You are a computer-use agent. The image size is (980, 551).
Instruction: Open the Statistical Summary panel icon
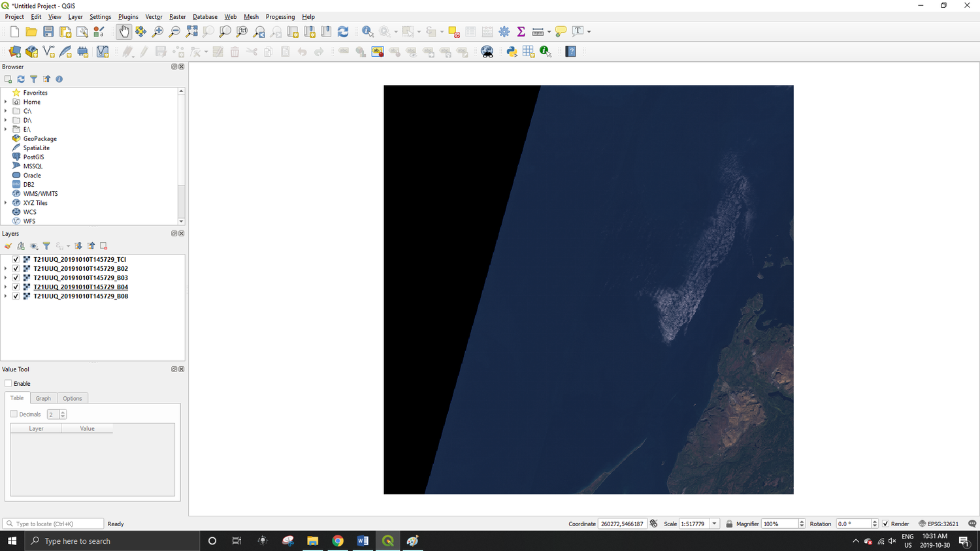tap(521, 31)
